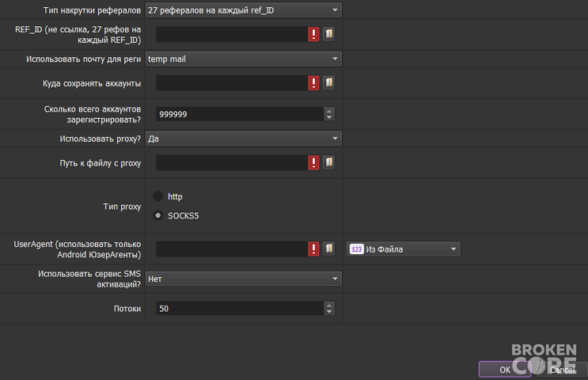Click label Использовать почту для реги
This screenshot has width=588, height=380.
click(83, 59)
